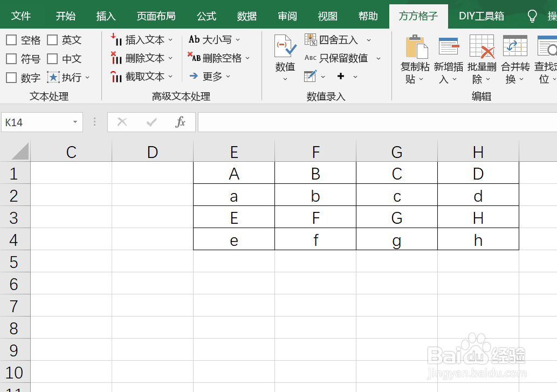
Task: Click the plus icon in 数值录入
Action: click(341, 76)
